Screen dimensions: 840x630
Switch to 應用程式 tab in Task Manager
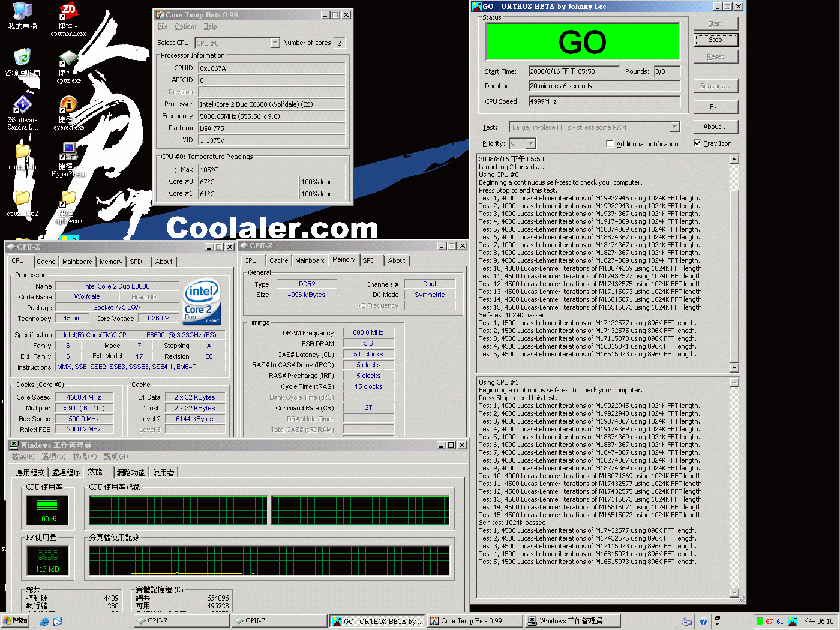30,473
